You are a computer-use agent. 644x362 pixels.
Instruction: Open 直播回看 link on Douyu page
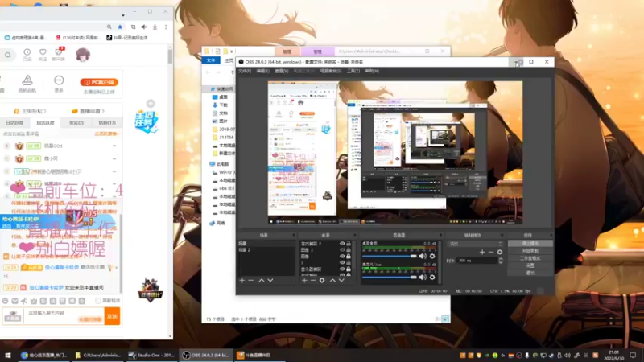(88, 111)
